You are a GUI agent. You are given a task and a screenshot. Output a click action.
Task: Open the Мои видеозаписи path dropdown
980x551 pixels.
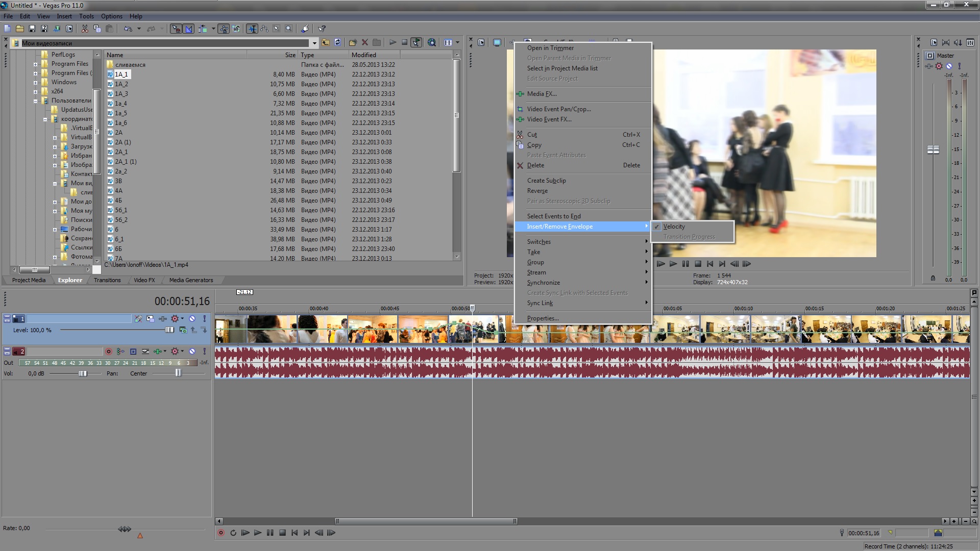click(314, 43)
